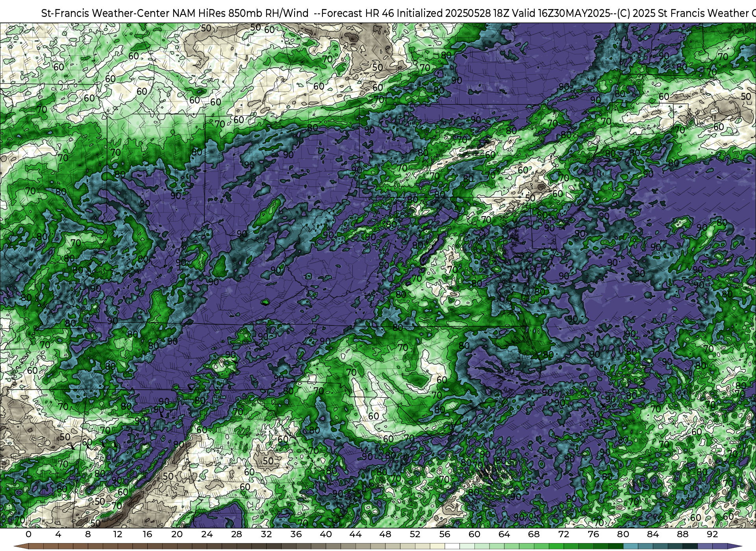Screen dimensions: 756x551
Task: Click the label '60' on the bottom color scale
Action: pos(474,534)
